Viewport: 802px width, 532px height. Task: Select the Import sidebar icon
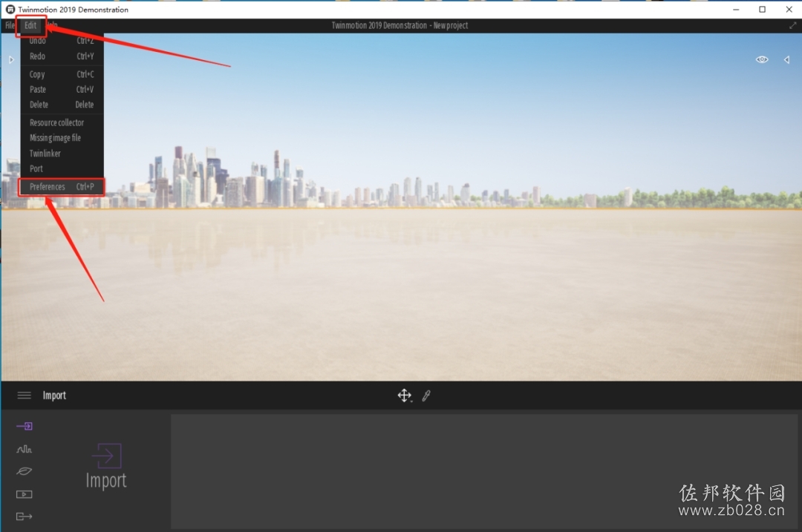pyautogui.click(x=24, y=426)
